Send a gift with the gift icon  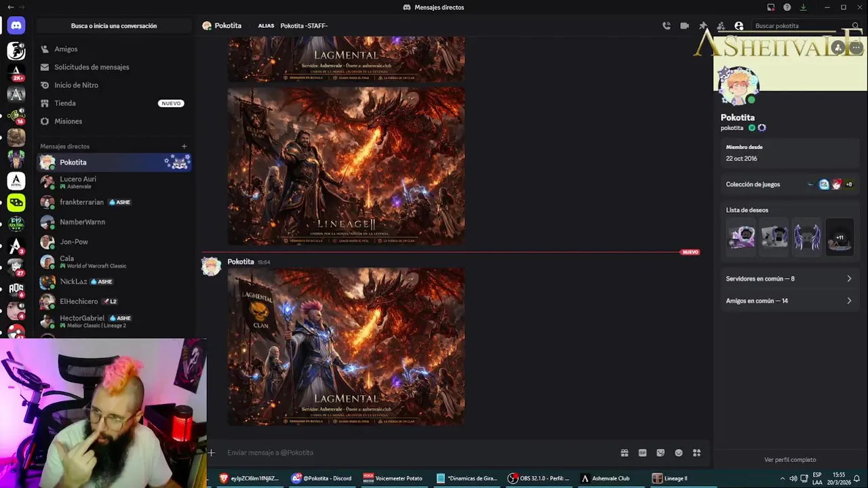pyautogui.click(x=624, y=453)
